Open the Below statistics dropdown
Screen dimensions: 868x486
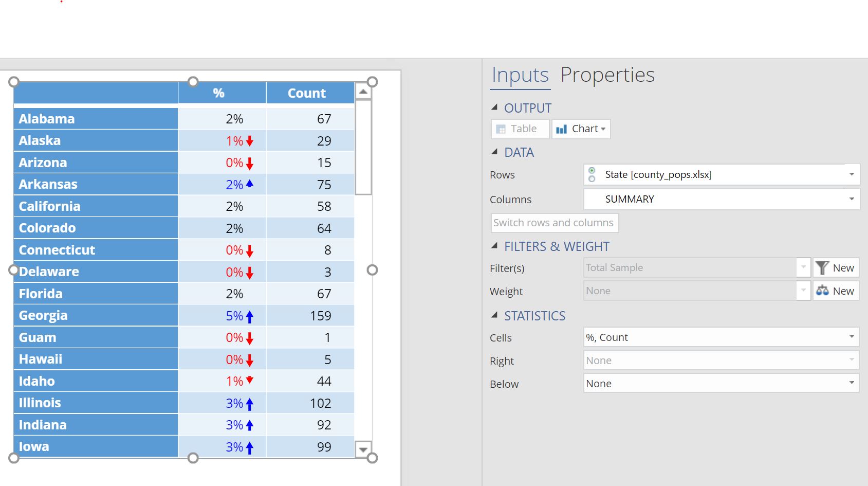(x=852, y=383)
